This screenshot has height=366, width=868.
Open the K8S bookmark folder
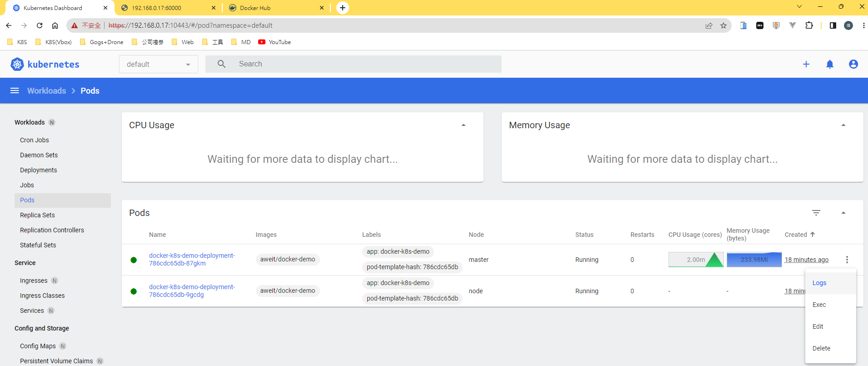tap(17, 42)
